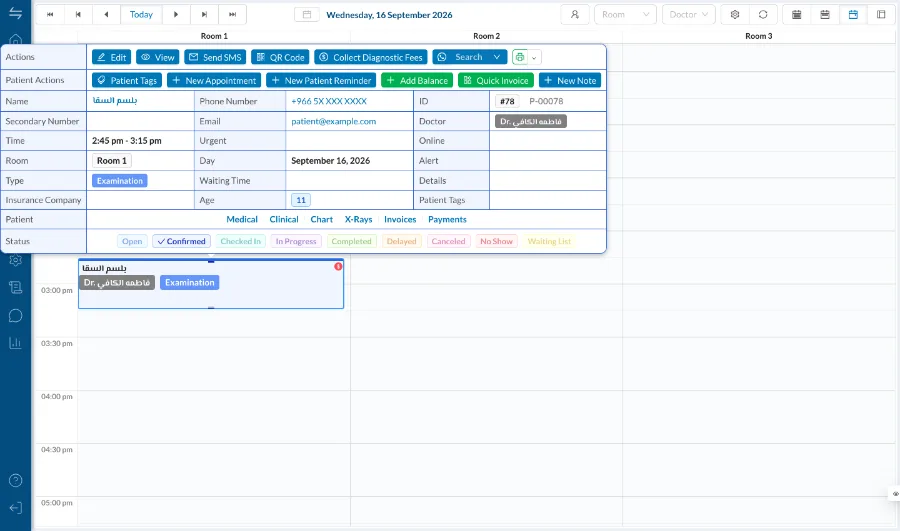The height and width of the screenshot is (531, 900).
Task: Open the sidebar chat messages icon
Action: [15, 315]
